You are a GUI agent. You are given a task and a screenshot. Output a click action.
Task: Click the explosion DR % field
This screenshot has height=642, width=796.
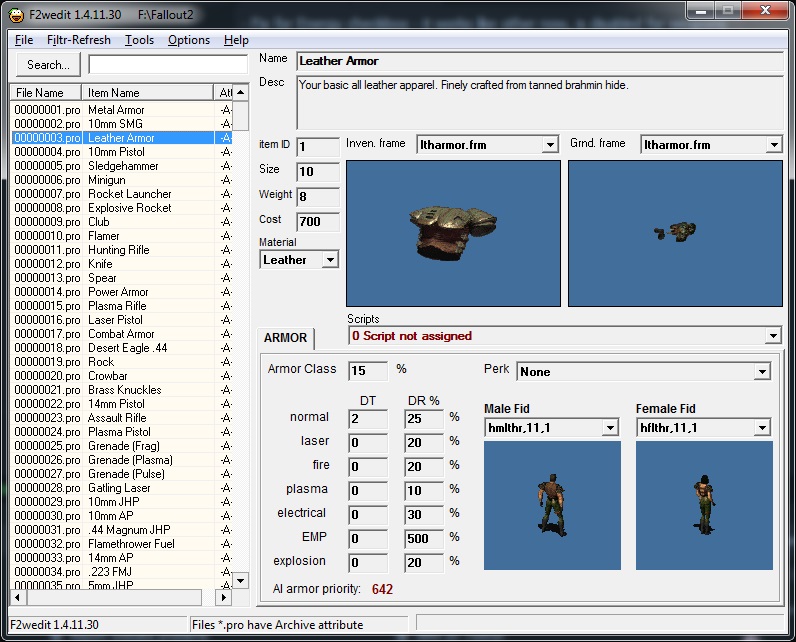[x=424, y=562]
